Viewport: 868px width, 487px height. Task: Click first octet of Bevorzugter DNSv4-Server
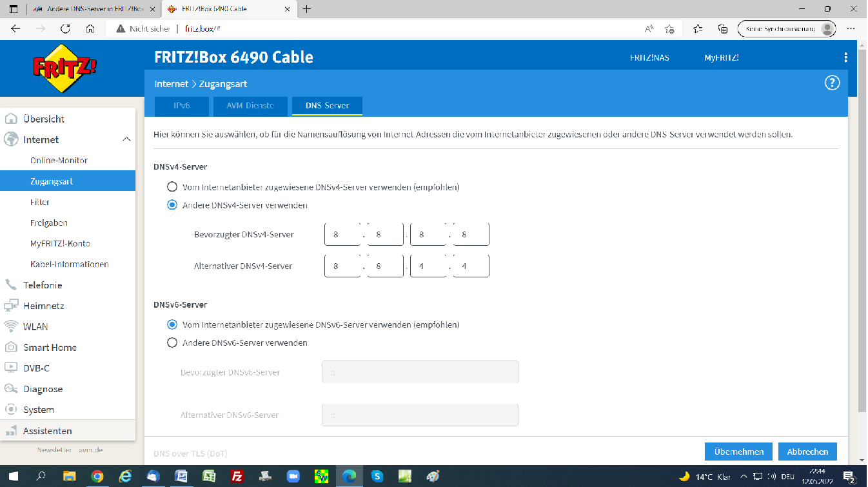coord(342,235)
